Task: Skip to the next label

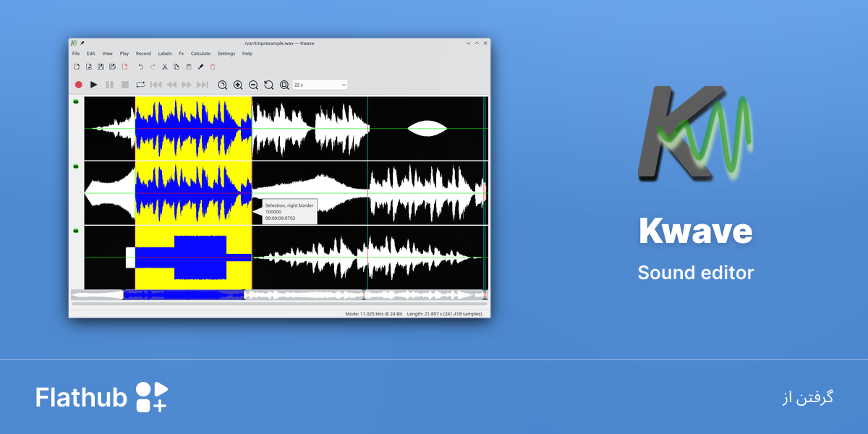Action: [203, 85]
